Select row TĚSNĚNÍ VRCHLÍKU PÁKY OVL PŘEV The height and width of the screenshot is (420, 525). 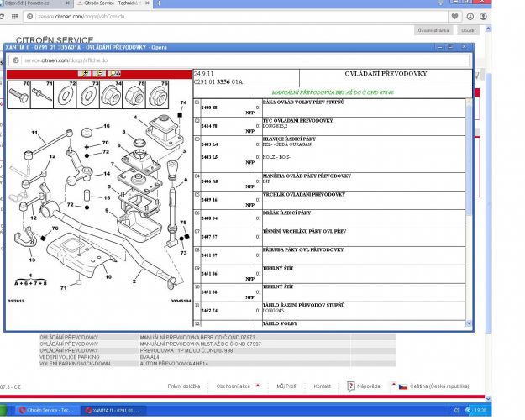(329, 237)
